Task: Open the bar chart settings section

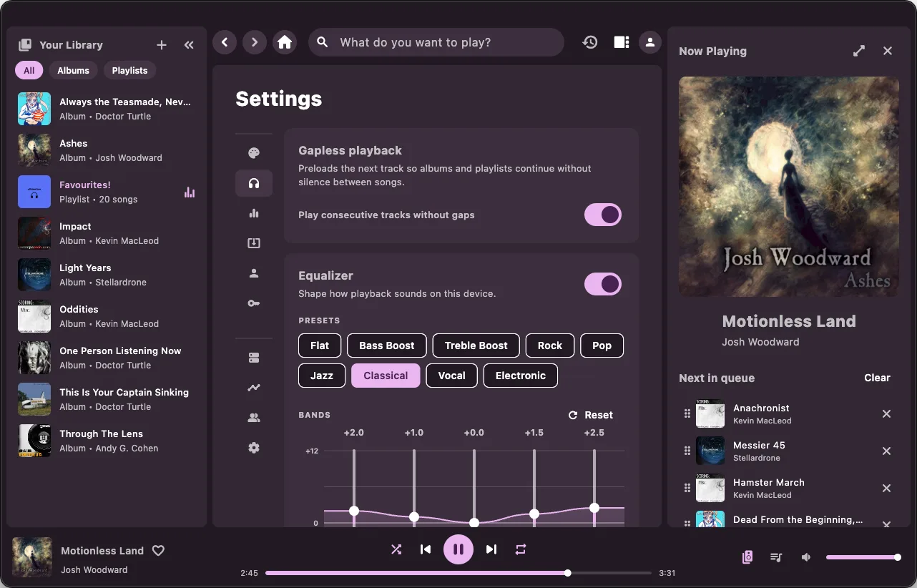Action: [253, 213]
